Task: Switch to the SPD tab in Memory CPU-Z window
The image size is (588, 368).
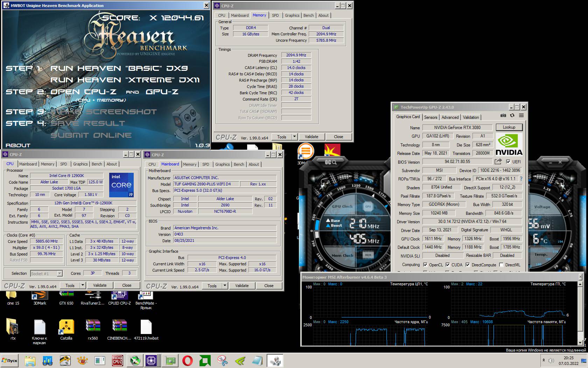Action: coord(275,15)
